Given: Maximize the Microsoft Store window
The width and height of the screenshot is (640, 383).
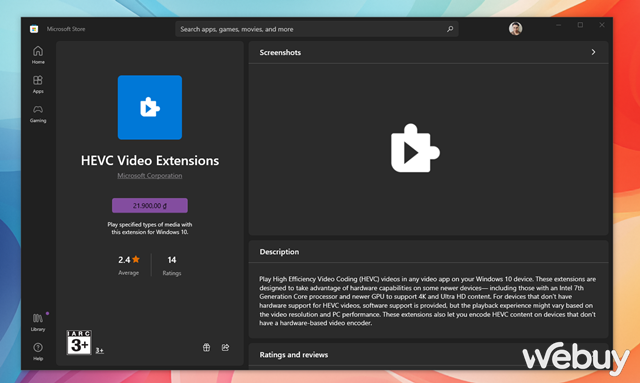Looking at the screenshot, I should click(x=580, y=25).
